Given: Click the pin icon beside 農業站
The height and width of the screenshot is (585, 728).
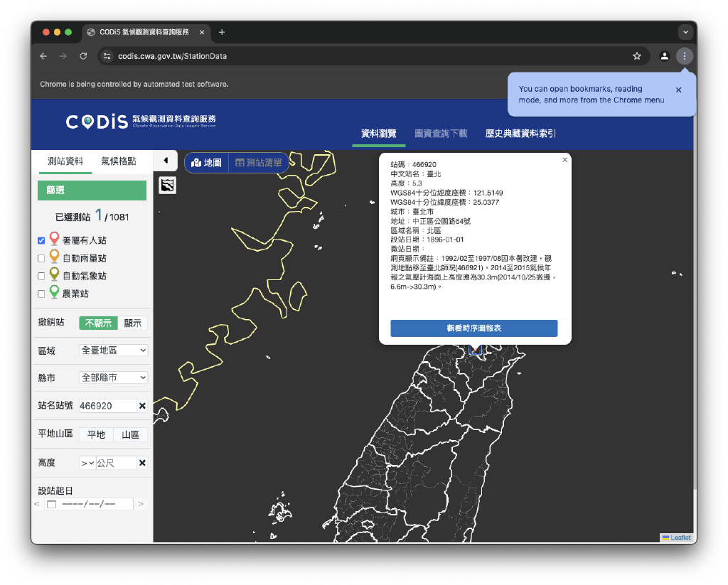Looking at the screenshot, I should (x=55, y=293).
